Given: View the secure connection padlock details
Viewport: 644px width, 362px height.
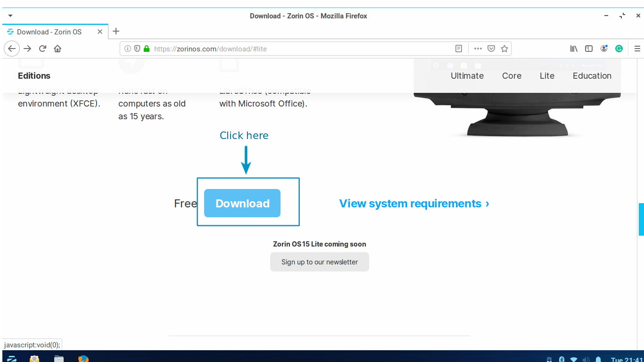Looking at the screenshot, I should point(147,49).
